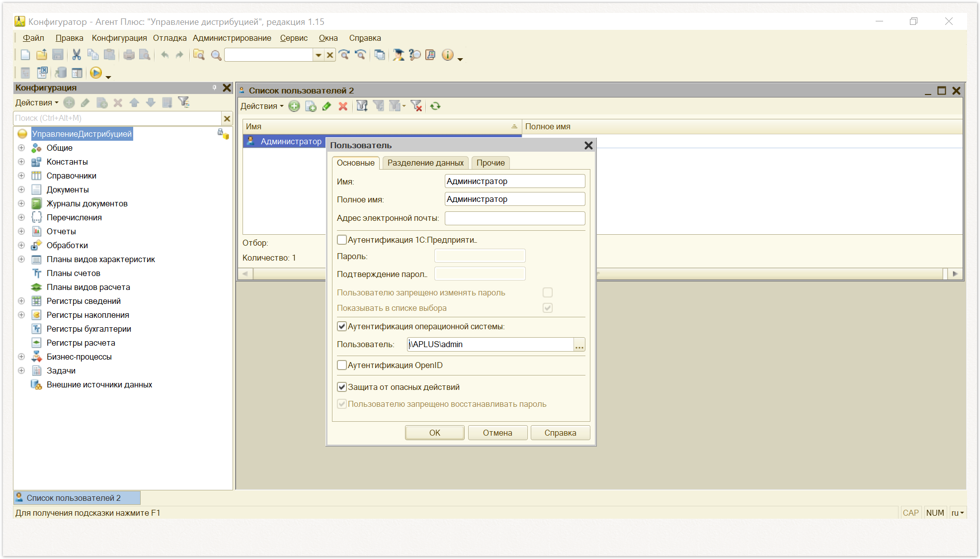Expand the Документы tree node
Viewport: 980px width, 559px height.
coord(21,189)
